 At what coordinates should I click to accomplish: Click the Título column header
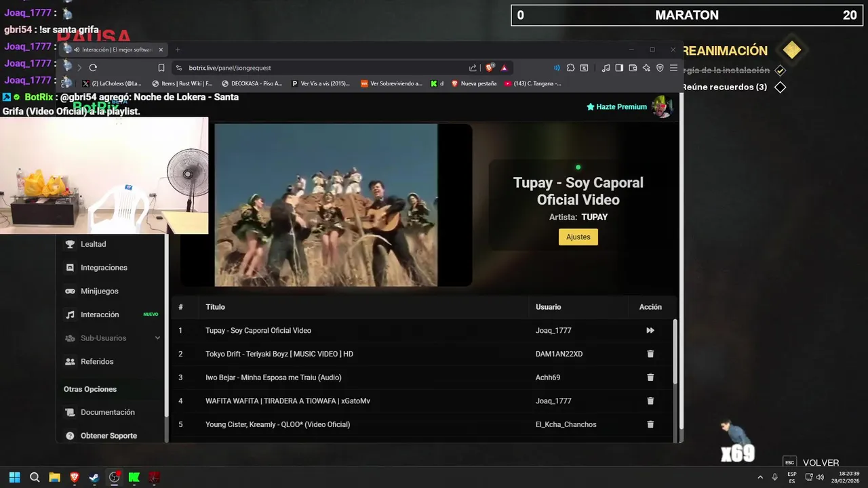(x=215, y=307)
